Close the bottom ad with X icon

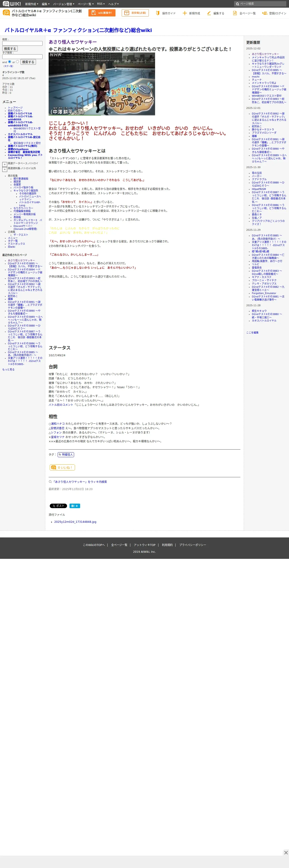coord(286,852)
